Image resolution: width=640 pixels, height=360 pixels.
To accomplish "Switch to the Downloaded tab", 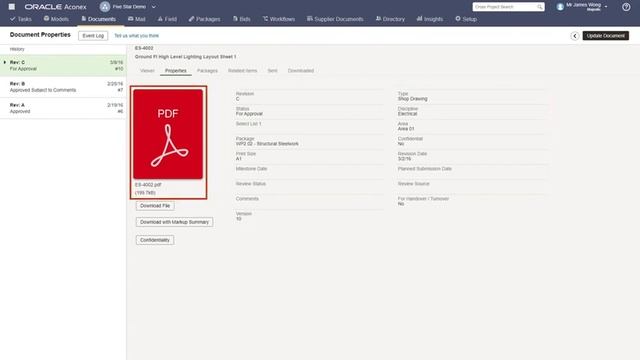I will pos(301,71).
